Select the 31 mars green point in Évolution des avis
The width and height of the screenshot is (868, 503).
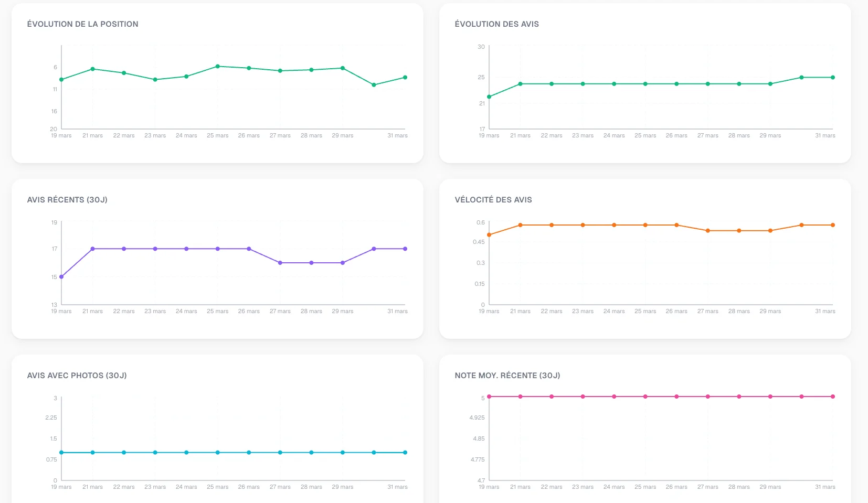click(833, 78)
